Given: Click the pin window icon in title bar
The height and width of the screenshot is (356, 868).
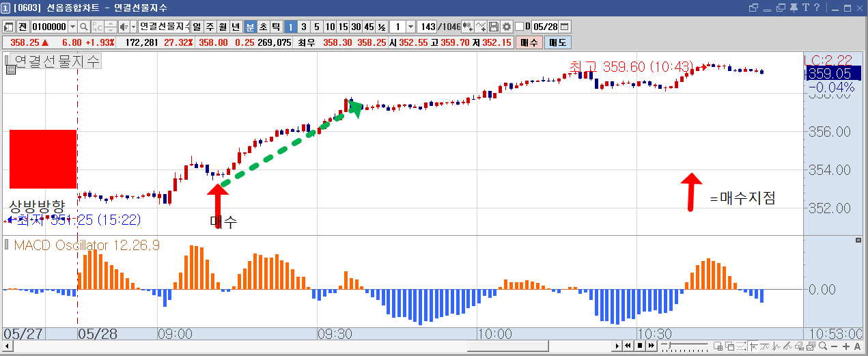Looking at the screenshot, I should pyautogui.click(x=794, y=8).
